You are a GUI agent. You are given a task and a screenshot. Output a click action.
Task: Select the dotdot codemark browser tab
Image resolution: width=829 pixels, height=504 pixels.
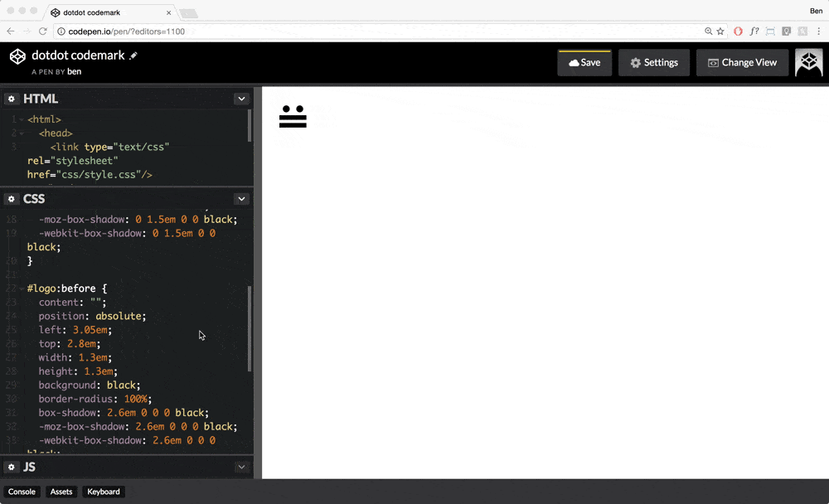point(108,12)
